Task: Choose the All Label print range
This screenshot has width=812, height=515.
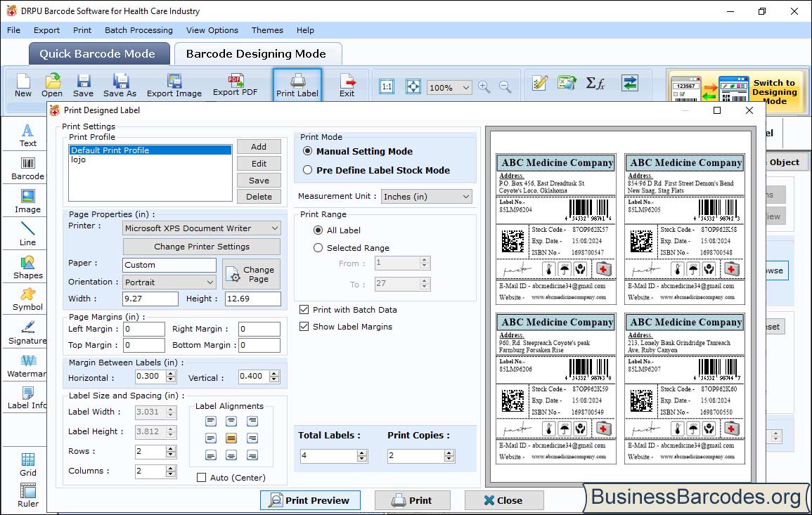Action: click(x=318, y=230)
